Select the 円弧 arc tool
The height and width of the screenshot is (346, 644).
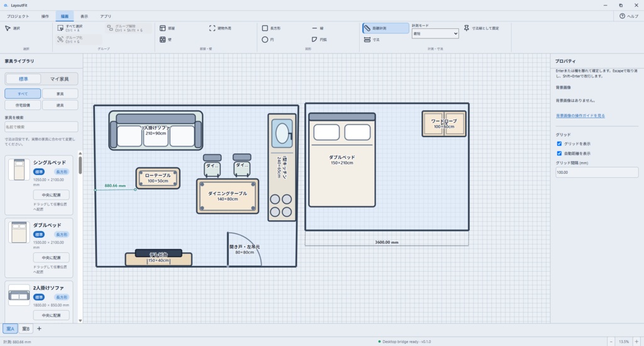(x=319, y=40)
